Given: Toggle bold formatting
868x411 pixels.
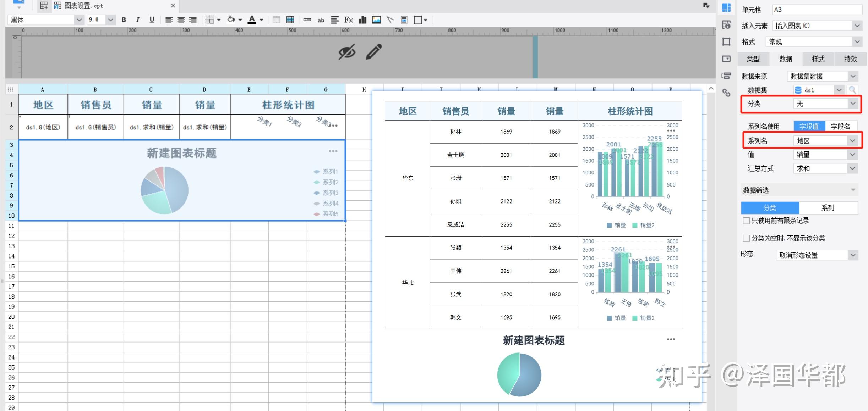Looking at the screenshot, I should [x=124, y=20].
